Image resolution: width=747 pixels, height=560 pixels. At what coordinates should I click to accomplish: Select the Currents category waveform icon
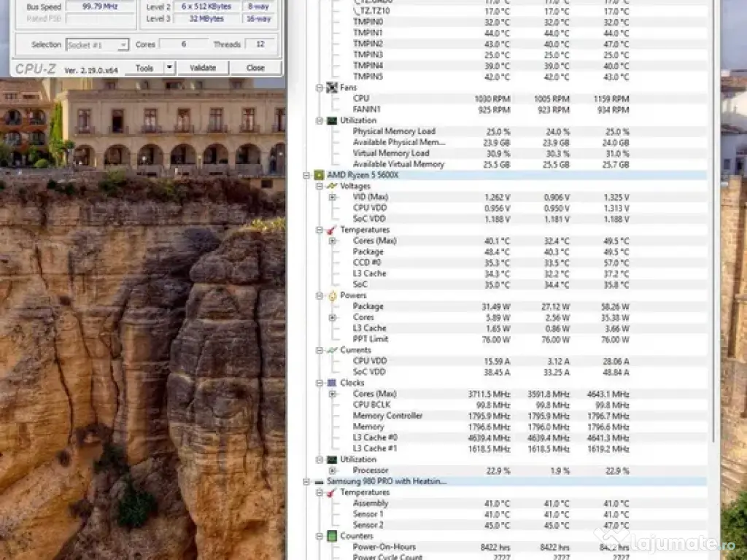coord(332,350)
